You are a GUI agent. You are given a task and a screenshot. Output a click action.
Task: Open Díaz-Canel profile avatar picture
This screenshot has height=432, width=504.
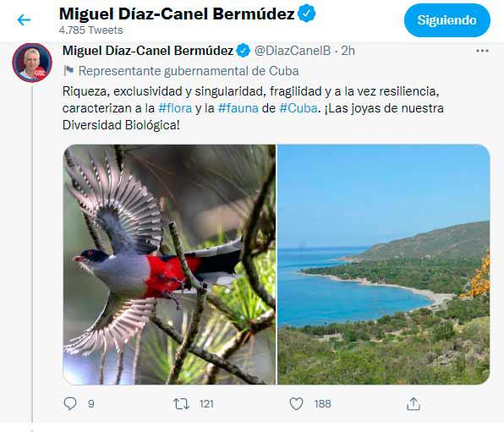pos(32,63)
